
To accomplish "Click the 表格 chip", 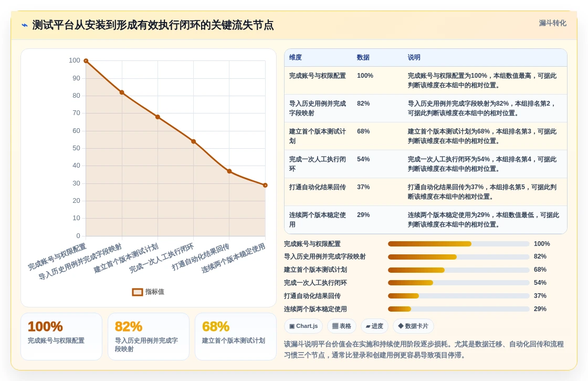I will coord(342,326).
